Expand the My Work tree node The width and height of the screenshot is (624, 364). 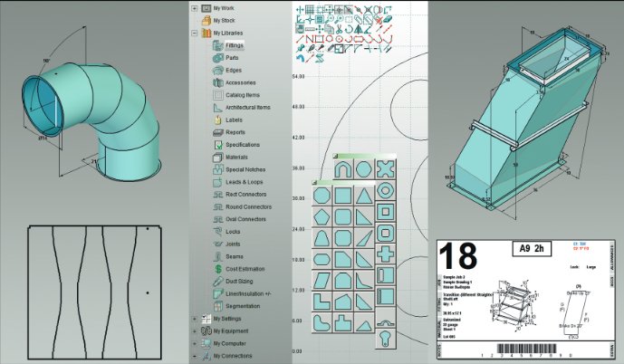click(195, 7)
